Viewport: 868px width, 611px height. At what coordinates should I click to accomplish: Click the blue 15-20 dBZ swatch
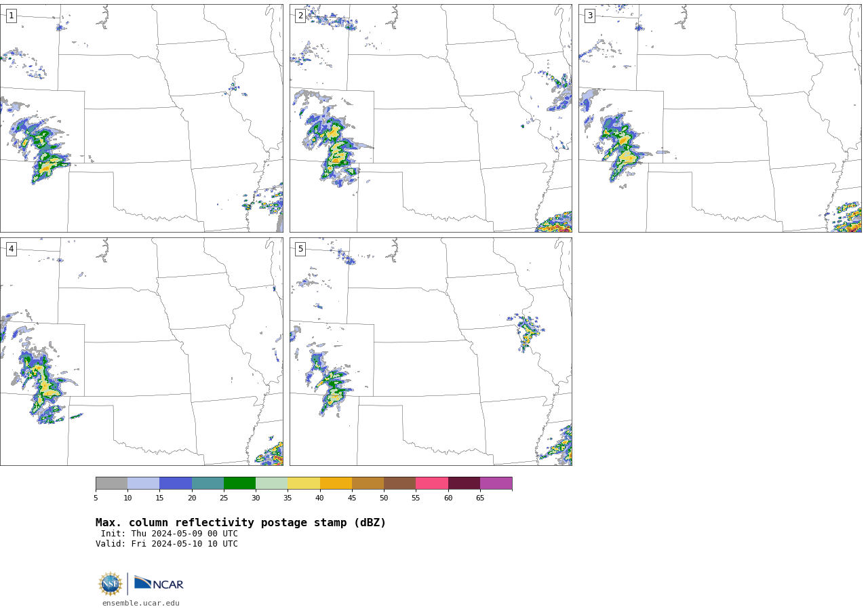tap(176, 484)
